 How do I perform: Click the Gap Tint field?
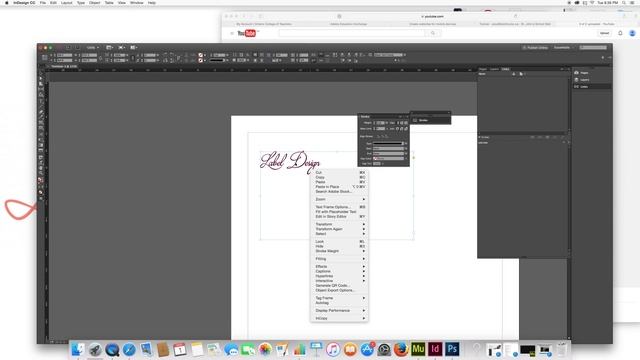tap(377, 164)
